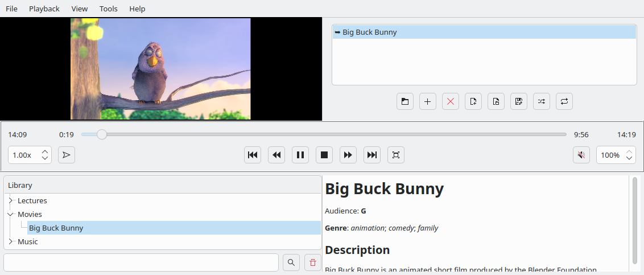
Task: Click the Genre line text
Action: (382, 228)
